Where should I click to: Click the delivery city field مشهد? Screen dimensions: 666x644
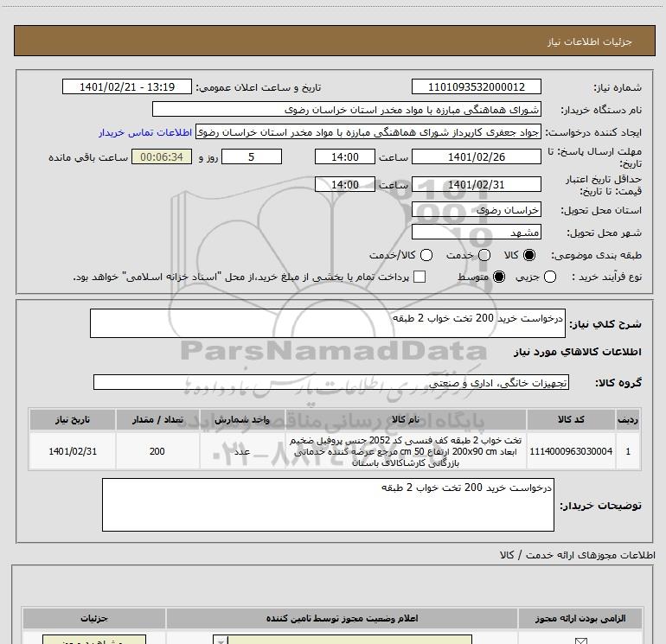[476, 233]
